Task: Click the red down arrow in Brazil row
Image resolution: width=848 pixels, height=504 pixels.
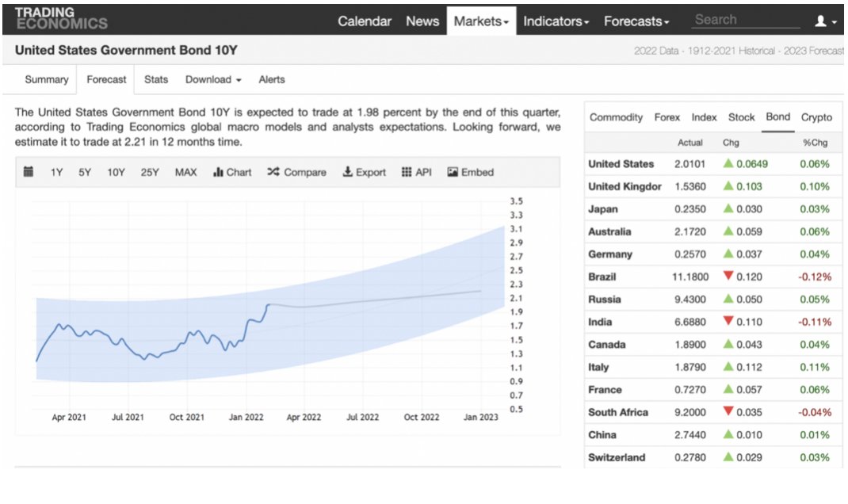Action: pos(728,276)
